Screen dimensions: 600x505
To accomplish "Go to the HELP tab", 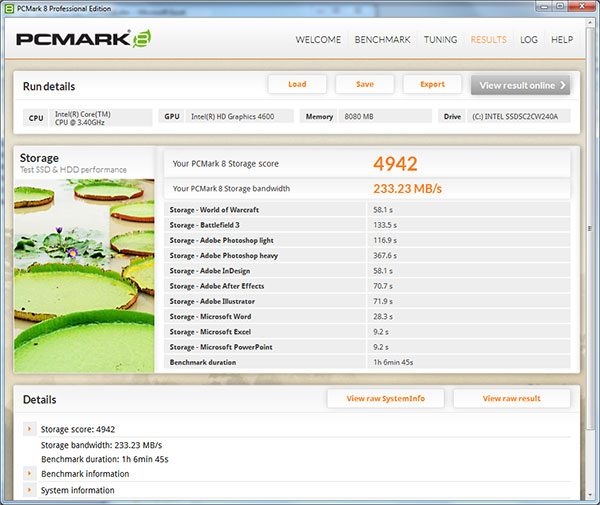I will [x=562, y=39].
